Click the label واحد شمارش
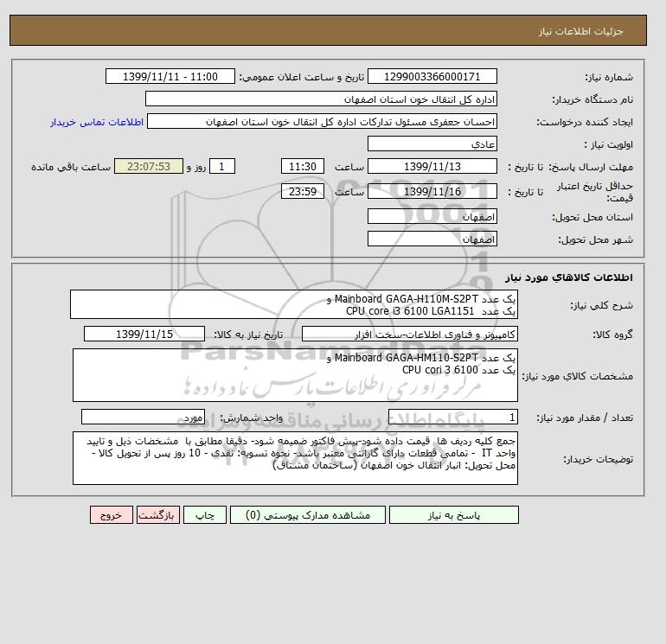Viewport: 666px width, 644px height. pos(251,418)
